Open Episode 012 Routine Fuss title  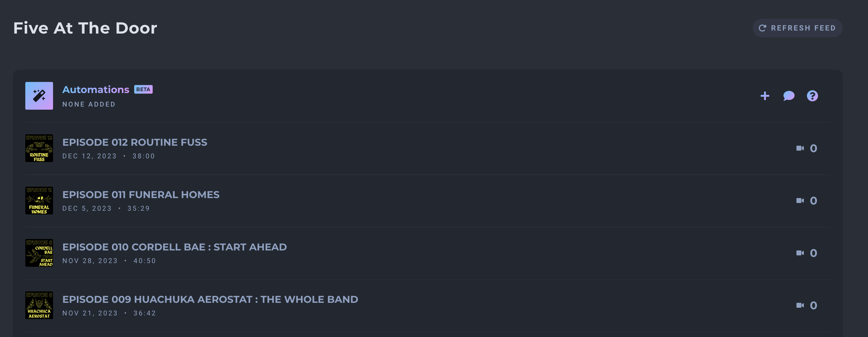(135, 142)
